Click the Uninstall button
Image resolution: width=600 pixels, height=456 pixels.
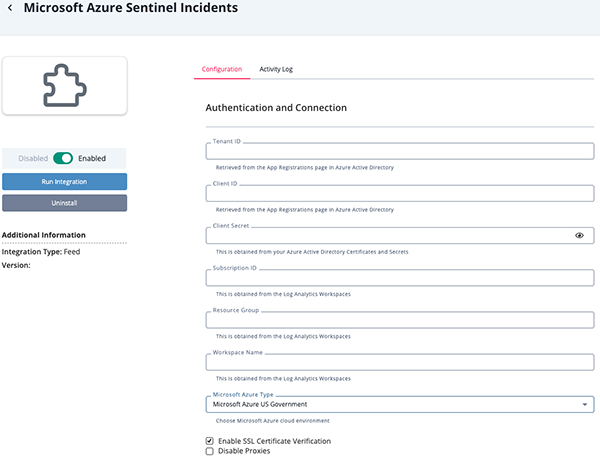pos(64,203)
